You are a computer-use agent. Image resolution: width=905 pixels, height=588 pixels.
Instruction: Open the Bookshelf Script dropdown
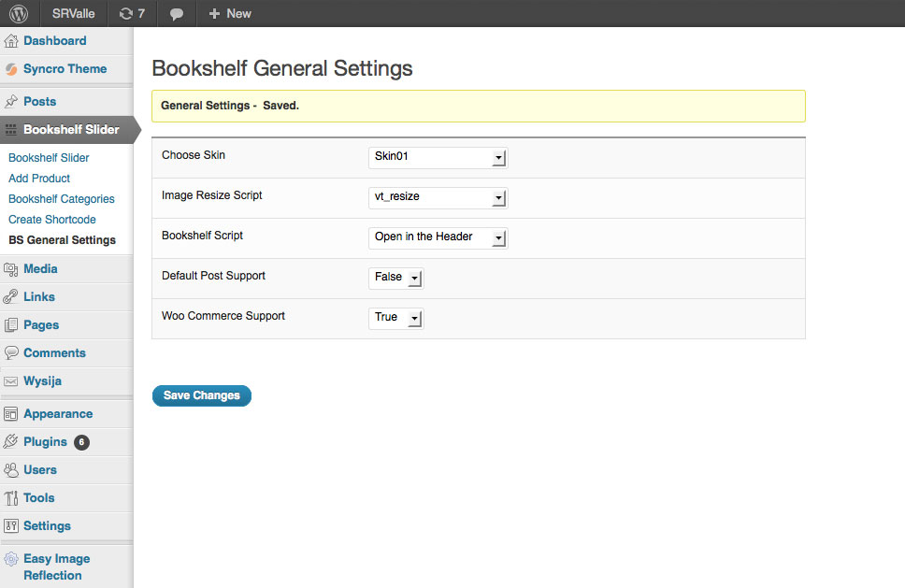(438, 237)
